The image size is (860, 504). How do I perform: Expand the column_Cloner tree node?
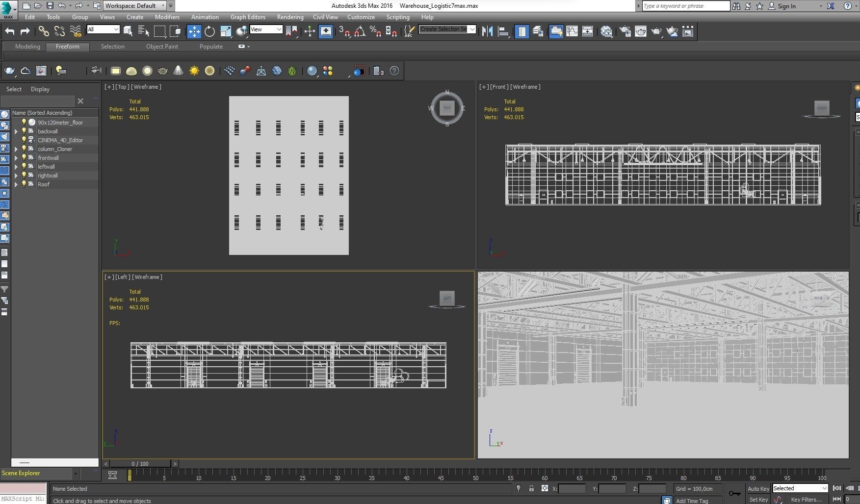click(x=16, y=149)
